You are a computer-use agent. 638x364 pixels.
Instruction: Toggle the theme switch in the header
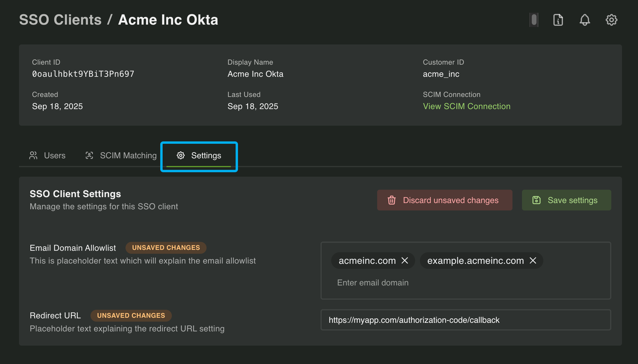(x=533, y=20)
